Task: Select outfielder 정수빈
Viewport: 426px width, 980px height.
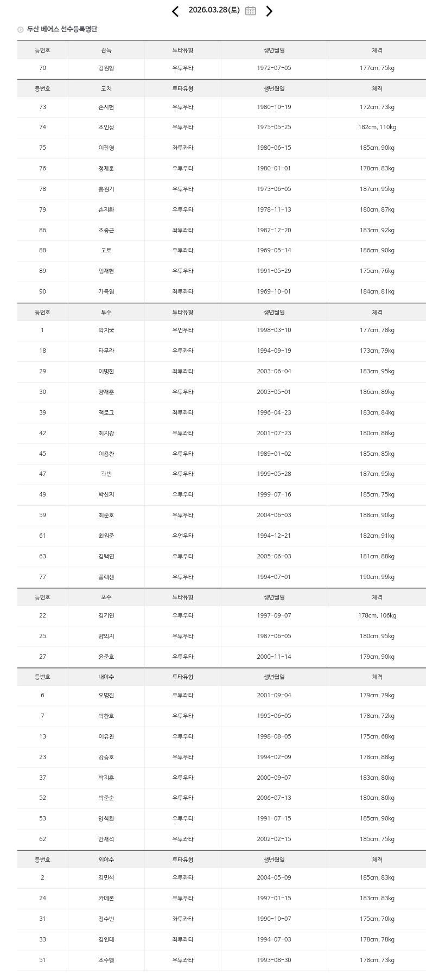Action: click(x=106, y=919)
